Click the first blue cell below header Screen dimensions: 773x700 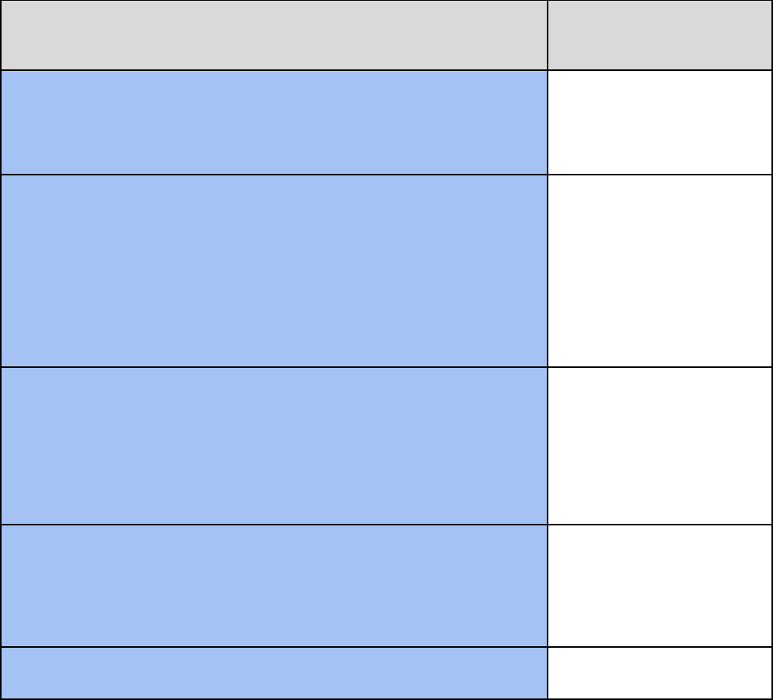(x=274, y=122)
